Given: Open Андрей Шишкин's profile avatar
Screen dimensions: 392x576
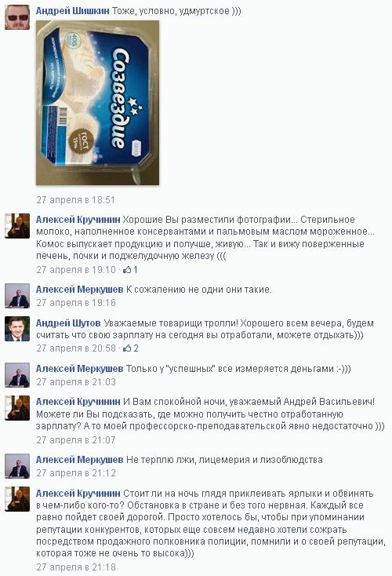Looking at the screenshot, I should coord(17,17).
